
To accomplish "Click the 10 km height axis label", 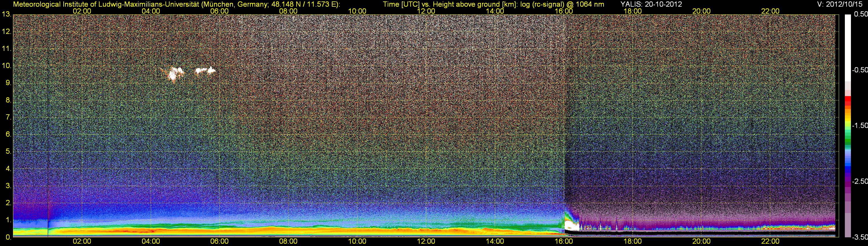I will click(6, 66).
